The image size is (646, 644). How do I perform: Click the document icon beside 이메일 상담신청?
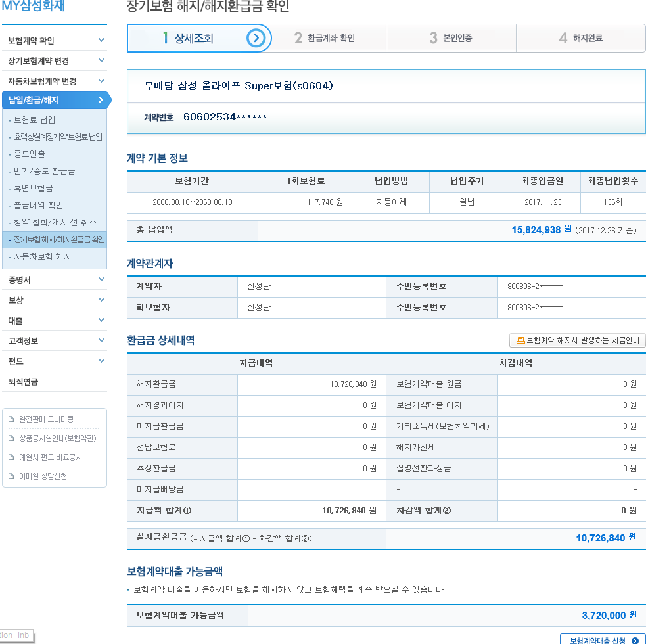11,476
